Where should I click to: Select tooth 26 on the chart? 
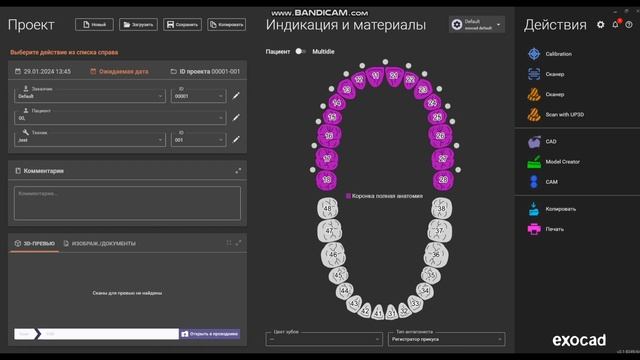pyautogui.click(x=440, y=136)
